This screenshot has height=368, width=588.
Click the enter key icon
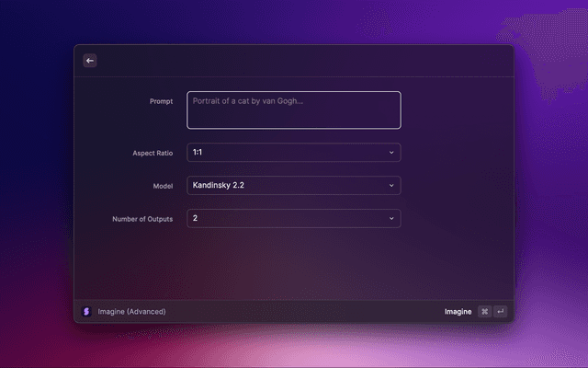500,311
